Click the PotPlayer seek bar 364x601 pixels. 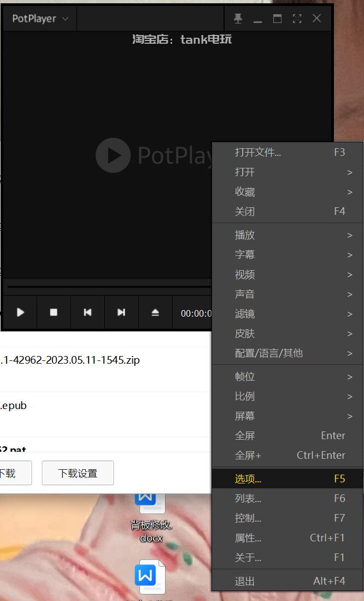pyautogui.click(x=109, y=287)
